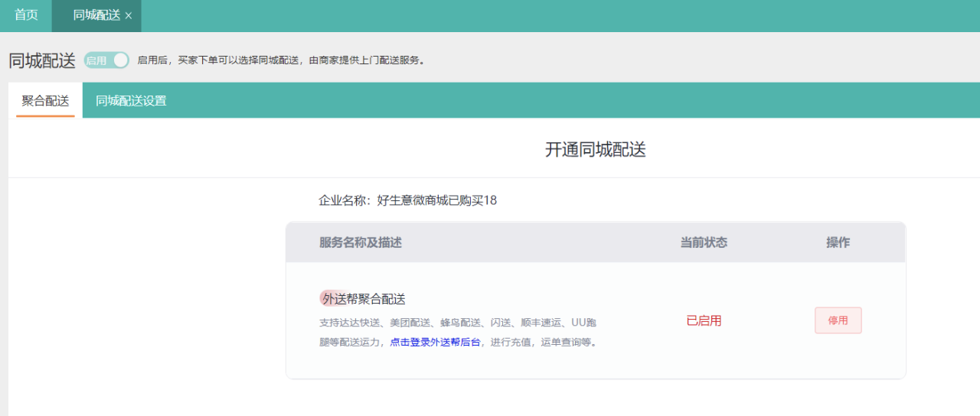
Task: Click the 已启用 status text
Action: [x=704, y=320]
